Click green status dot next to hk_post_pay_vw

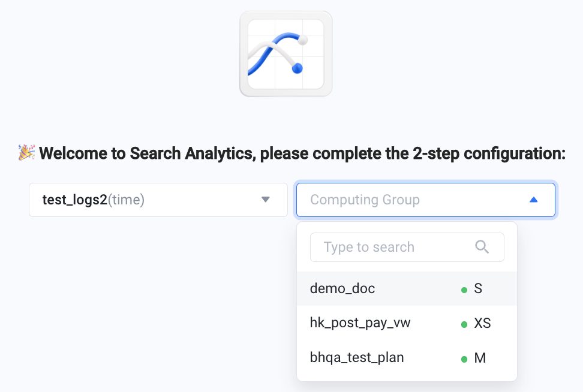tap(464, 324)
